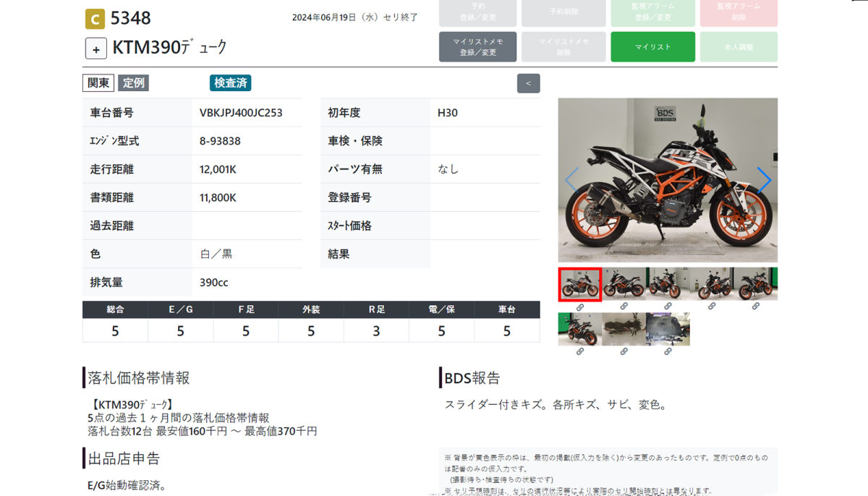Click the document mileage value 11,800K
The width and height of the screenshot is (868, 496).
click(x=218, y=197)
